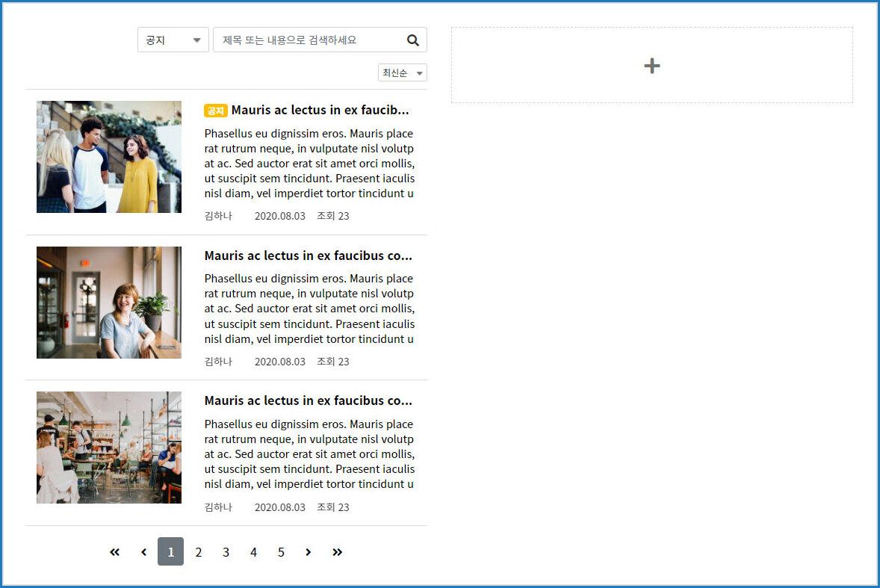Open the second post title link
The height and width of the screenshot is (588, 880).
[x=308, y=256]
